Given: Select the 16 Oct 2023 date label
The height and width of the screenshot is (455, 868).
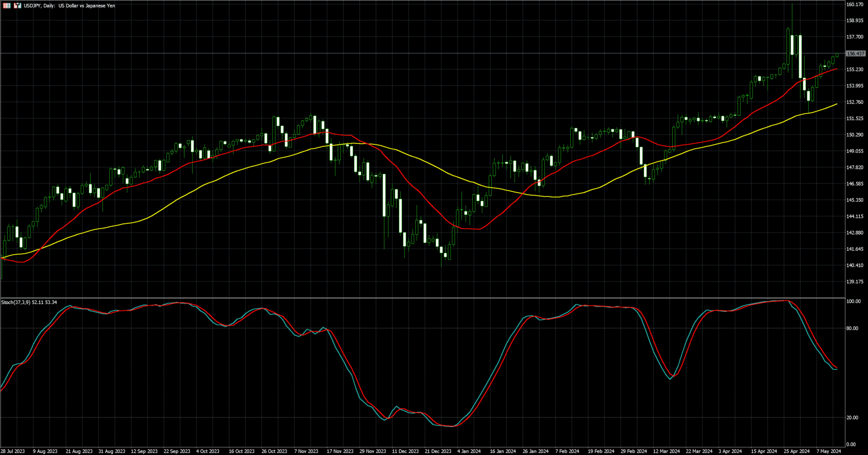Looking at the screenshot, I should tap(241, 451).
